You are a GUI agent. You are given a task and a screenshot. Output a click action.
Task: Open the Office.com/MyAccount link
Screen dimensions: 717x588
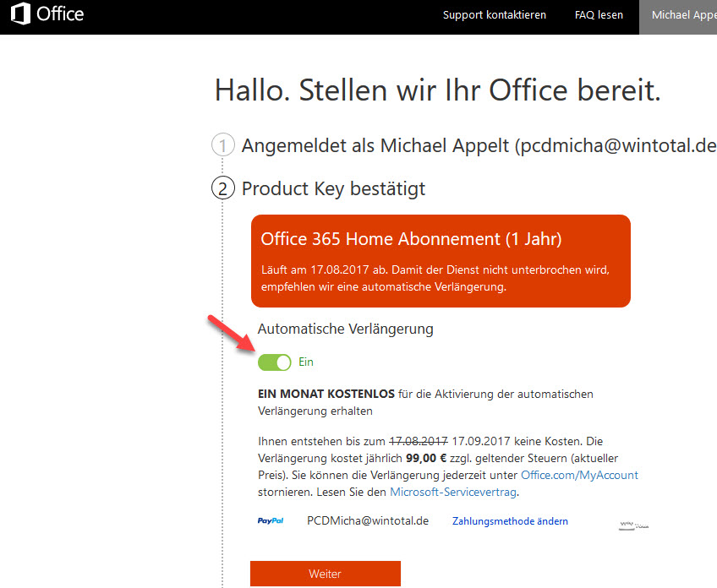point(579,475)
